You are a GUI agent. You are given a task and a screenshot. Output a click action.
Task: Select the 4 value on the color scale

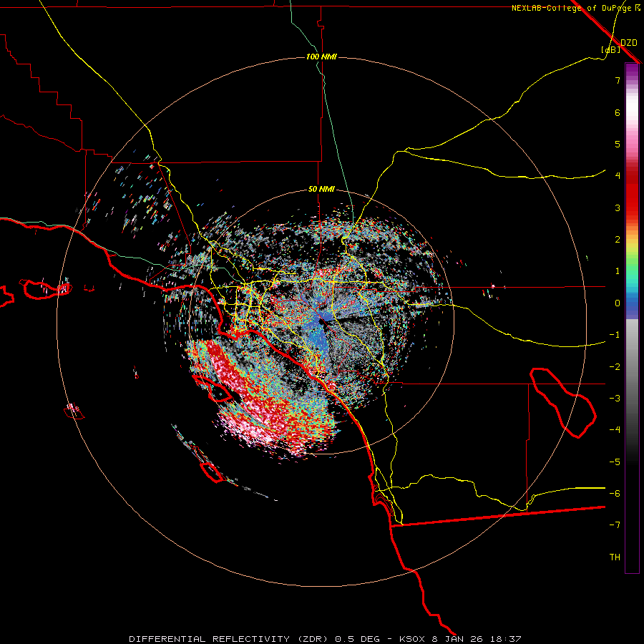[618, 176]
